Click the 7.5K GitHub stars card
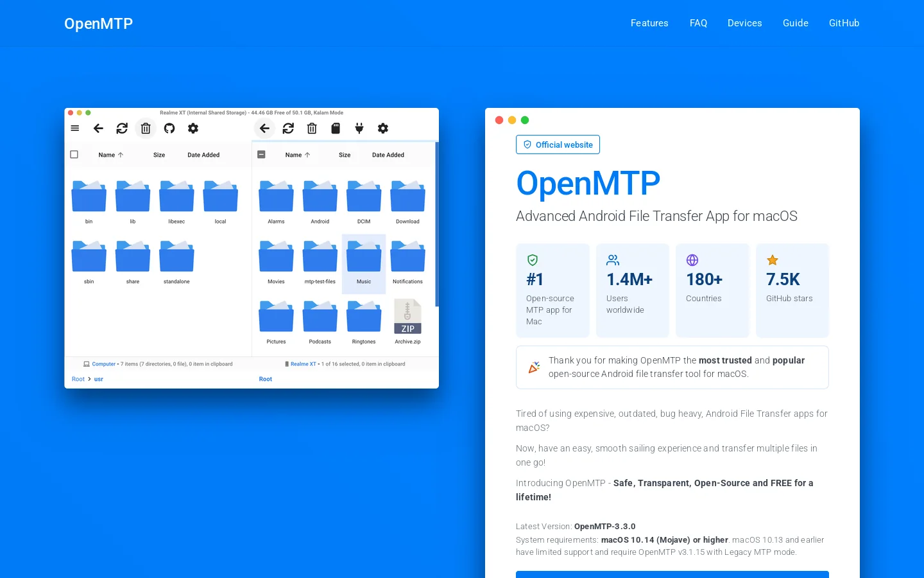 point(792,290)
